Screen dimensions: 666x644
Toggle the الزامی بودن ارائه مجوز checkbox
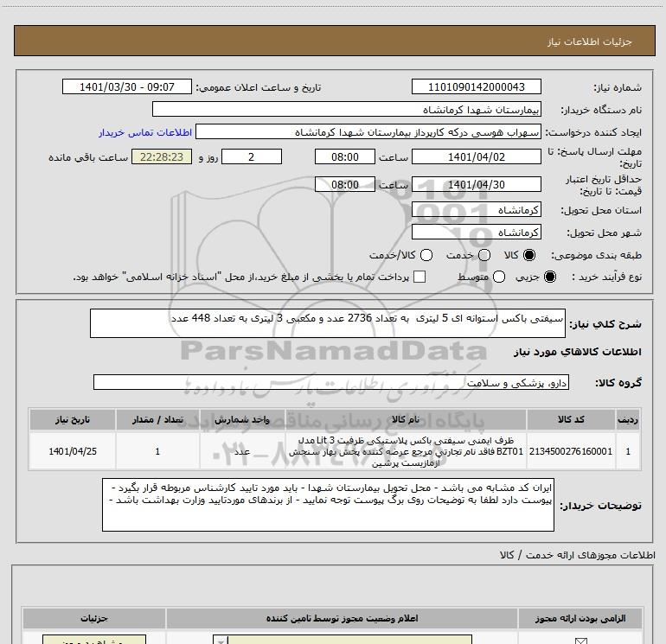[x=580, y=641]
